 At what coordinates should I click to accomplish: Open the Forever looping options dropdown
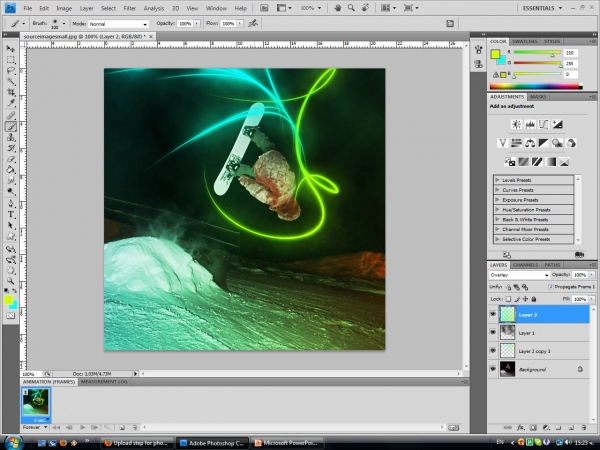(x=35, y=427)
